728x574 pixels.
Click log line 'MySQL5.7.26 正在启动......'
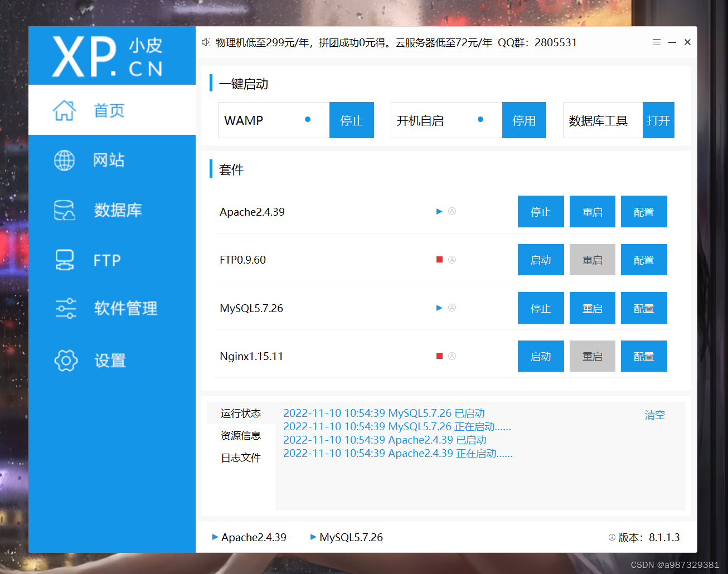[x=397, y=426]
